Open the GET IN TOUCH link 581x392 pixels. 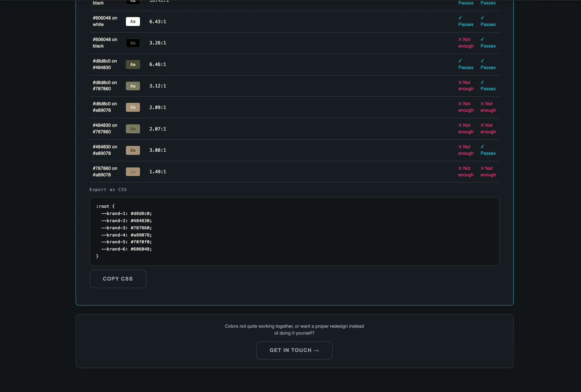294,350
